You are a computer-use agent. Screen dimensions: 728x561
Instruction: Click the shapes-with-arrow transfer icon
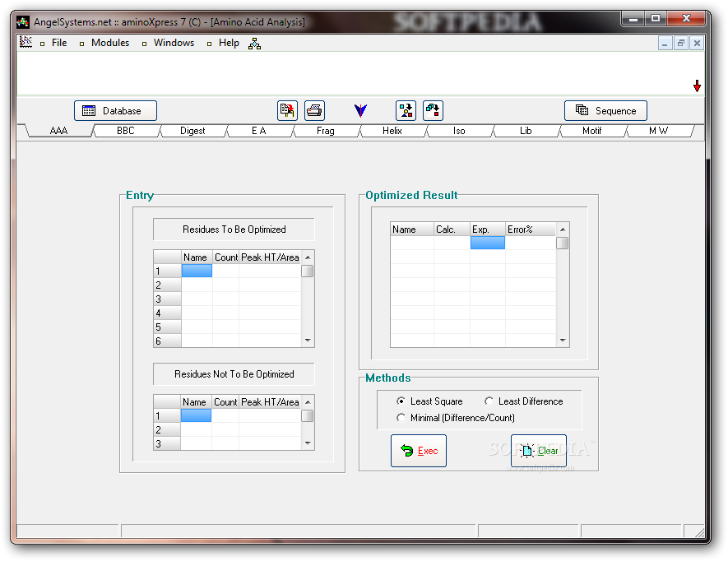click(x=406, y=110)
